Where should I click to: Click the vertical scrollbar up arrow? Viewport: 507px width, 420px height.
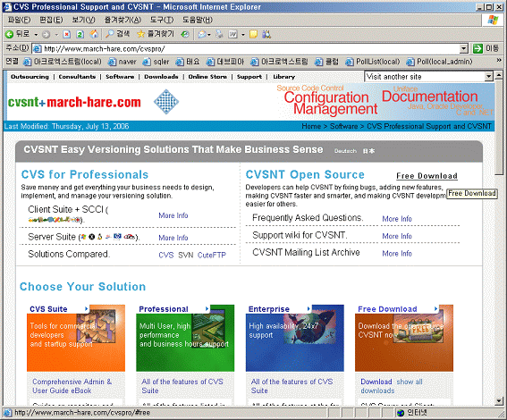[499, 75]
